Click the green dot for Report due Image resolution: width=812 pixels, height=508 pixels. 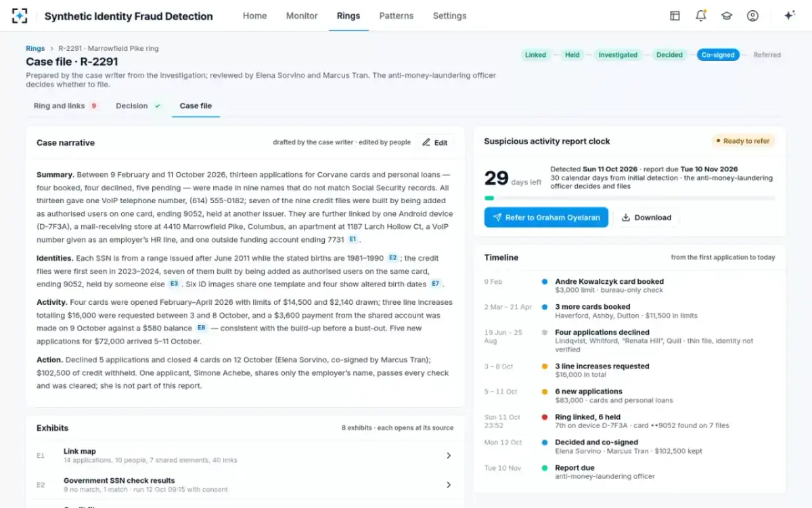point(545,467)
